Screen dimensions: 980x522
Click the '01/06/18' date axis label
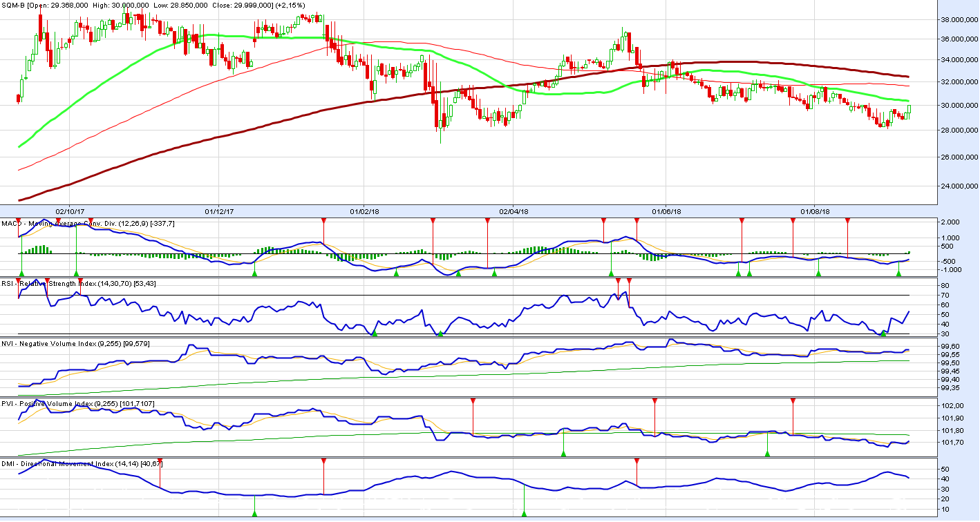[x=666, y=211]
